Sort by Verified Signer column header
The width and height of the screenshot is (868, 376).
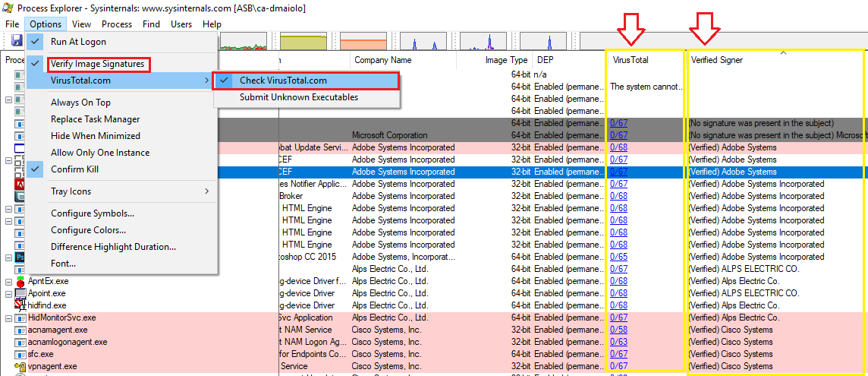pyautogui.click(x=776, y=60)
